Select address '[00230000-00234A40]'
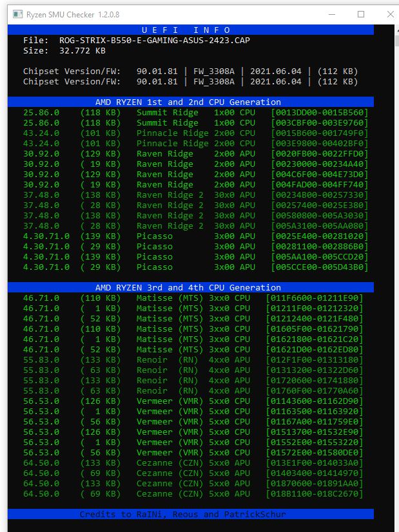This screenshot has width=399, height=532. coord(320,164)
